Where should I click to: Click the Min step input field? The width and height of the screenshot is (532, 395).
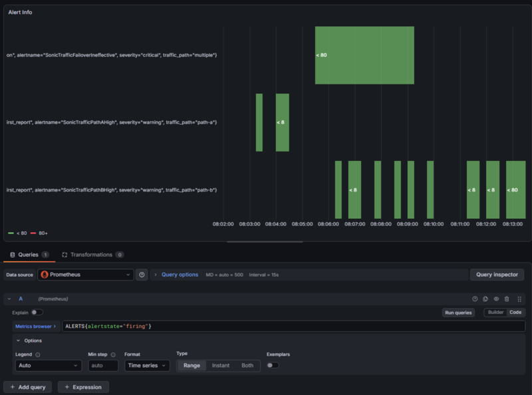click(x=103, y=366)
